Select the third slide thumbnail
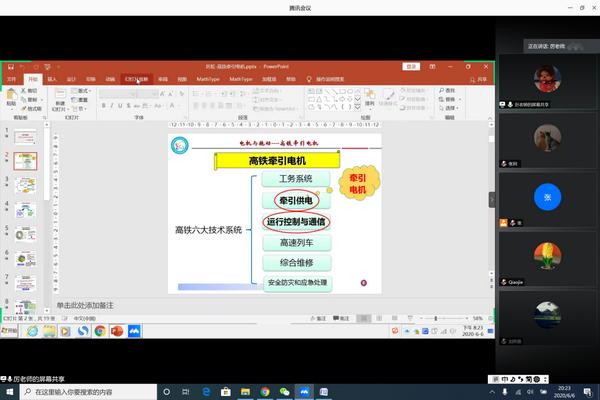Viewport: 600px width, 400px height. (x=27, y=185)
